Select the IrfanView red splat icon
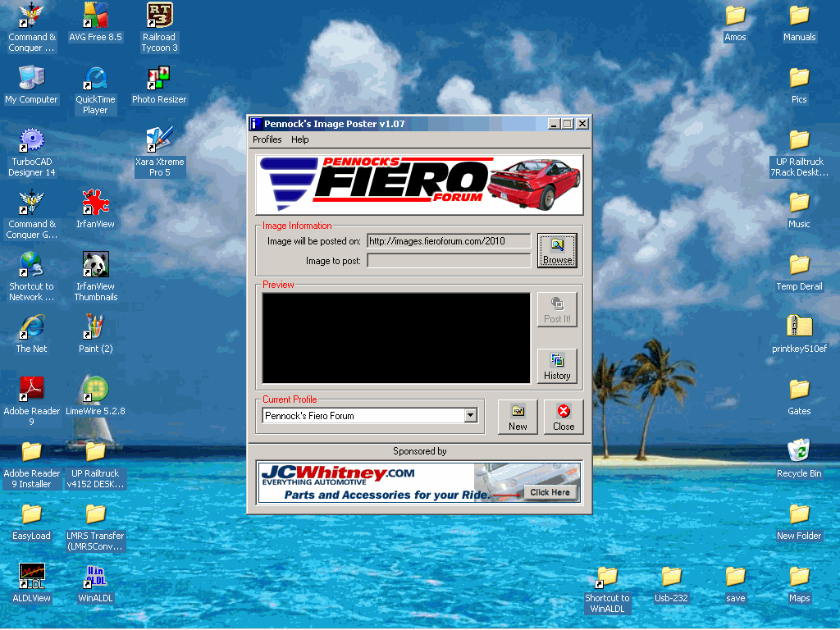This screenshot has height=630, width=840. pyautogui.click(x=95, y=209)
